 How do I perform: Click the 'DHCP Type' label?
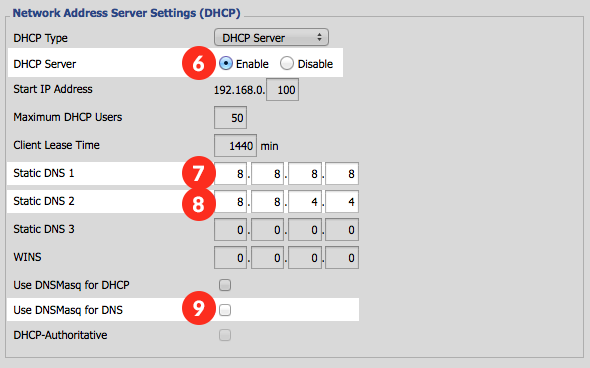click(41, 38)
